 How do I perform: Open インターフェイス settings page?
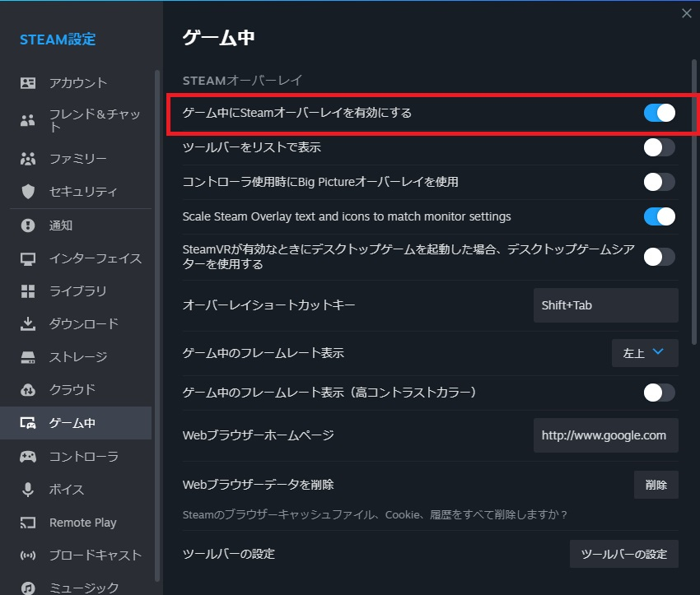click(76, 258)
